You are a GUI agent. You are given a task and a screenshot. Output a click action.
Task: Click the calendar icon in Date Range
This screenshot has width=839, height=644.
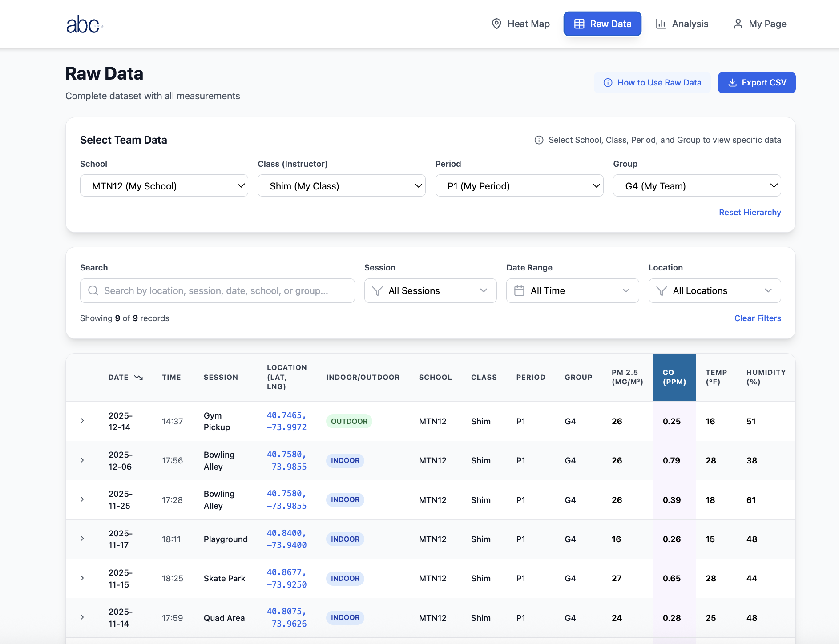pyautogui.click(x=519, y=291)
